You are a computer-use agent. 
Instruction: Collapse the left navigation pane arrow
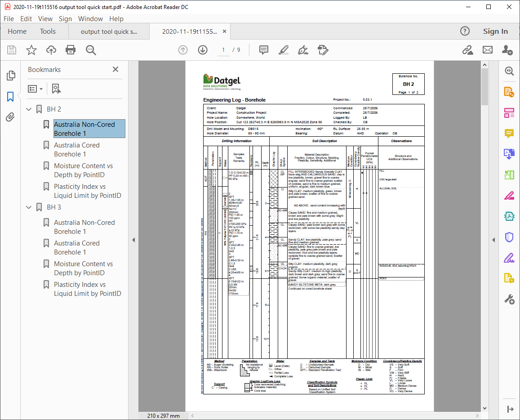click(133, 240)
